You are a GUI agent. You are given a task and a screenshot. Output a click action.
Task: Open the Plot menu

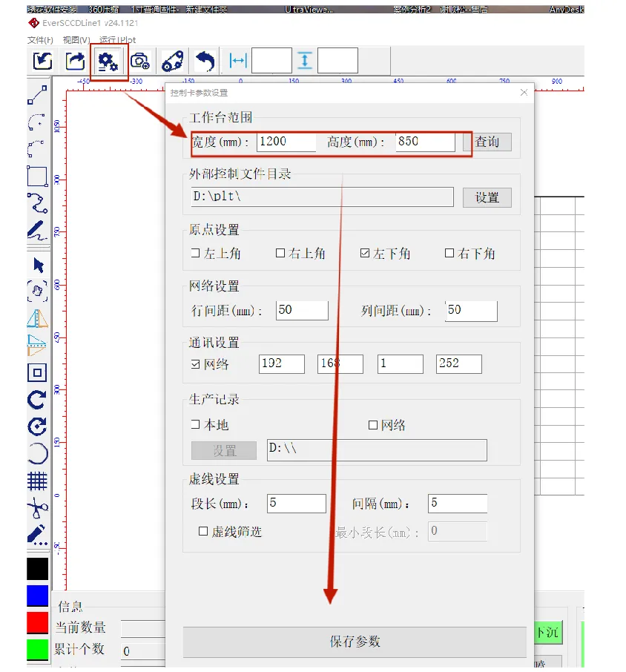(128, 40)
